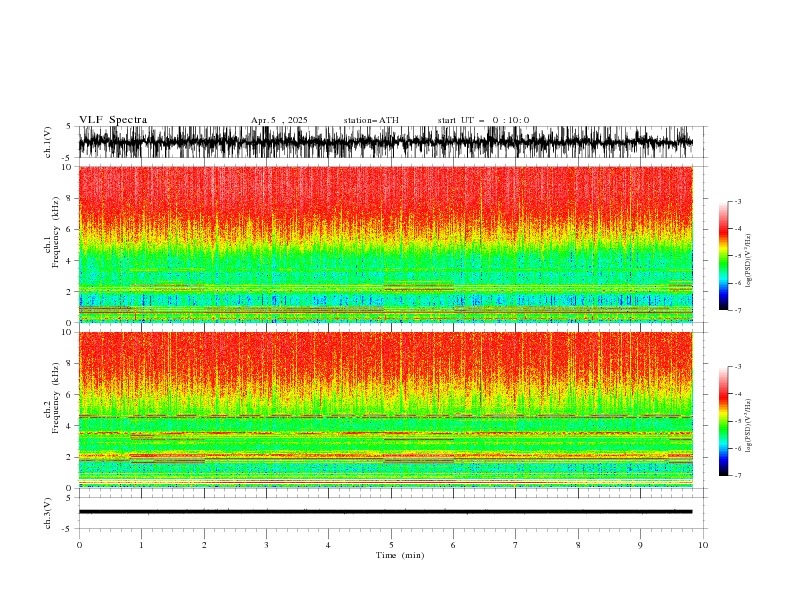Click the ch.2 PSD color bar
Image resolution: width=792 pixels, height=612 pixels.
(724, 421)
